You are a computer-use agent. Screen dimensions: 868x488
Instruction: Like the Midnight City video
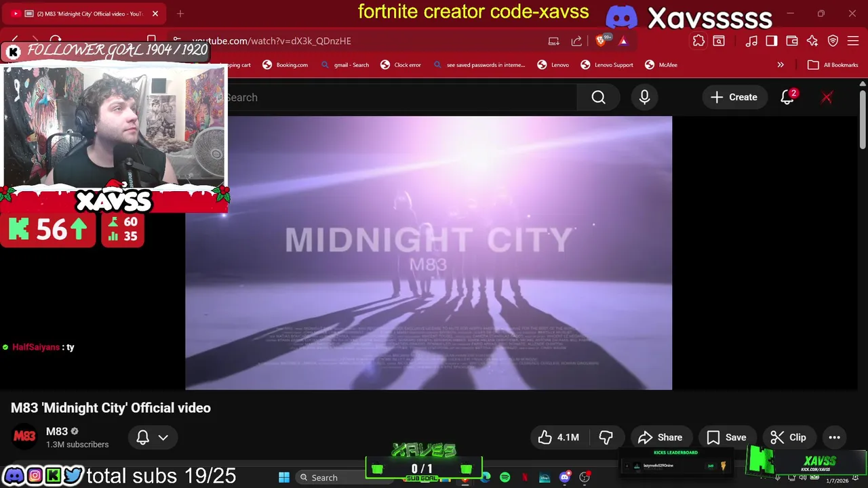[x=559, y=438]
